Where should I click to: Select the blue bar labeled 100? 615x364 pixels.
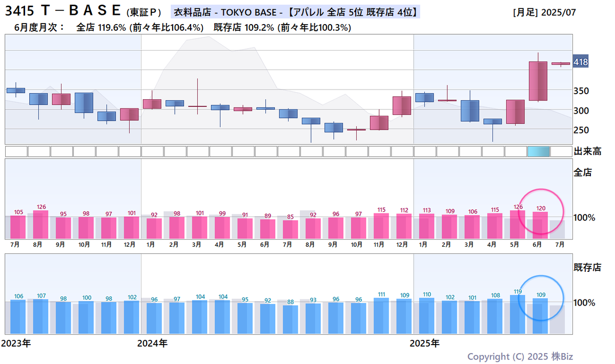(86, 317)
